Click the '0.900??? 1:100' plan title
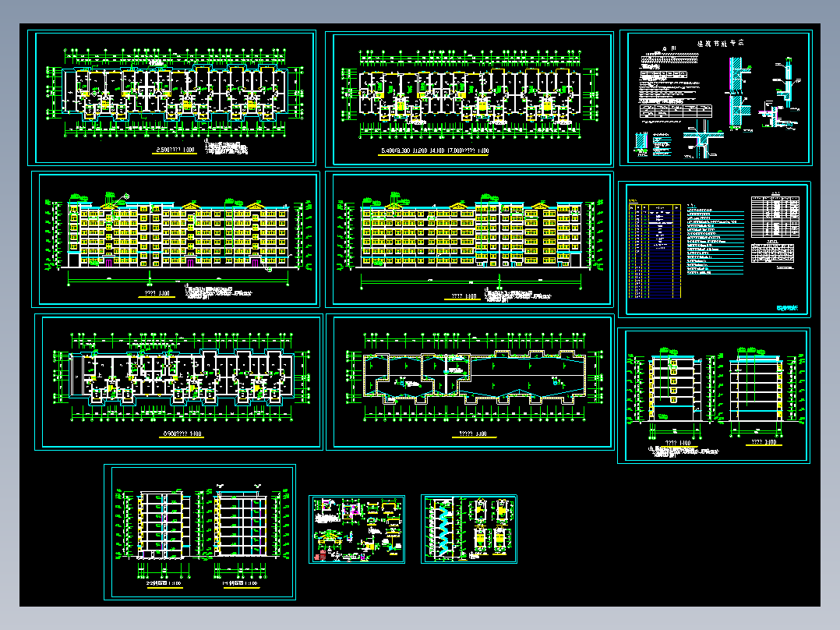Image resolution: width=840 pixels, height=630 pixels. 182,434
